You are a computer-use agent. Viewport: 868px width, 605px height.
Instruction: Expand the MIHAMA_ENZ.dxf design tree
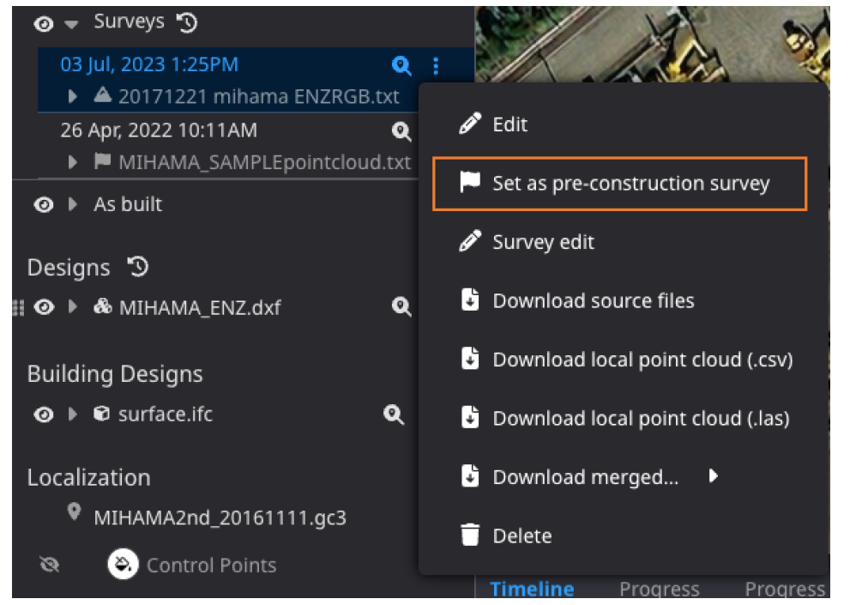pyautogui.click(x=73, y=306)
